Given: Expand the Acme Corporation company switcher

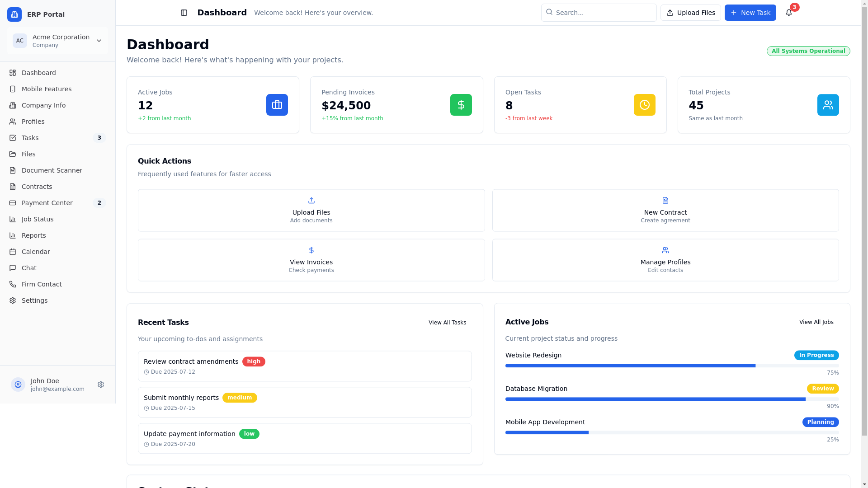Looking at the screenshot, I should point(57,41).
